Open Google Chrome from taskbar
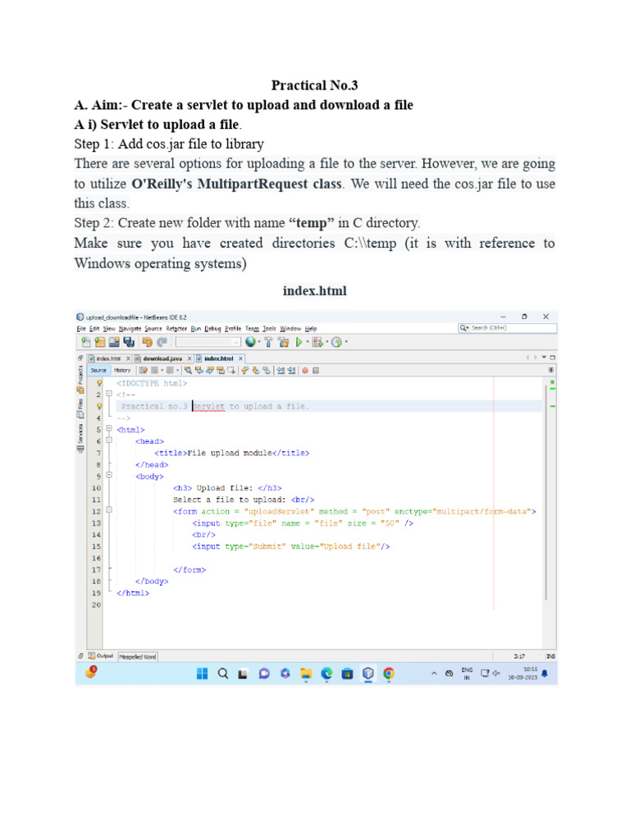This screenshot has width=630, height=840. tap(389, 673)
